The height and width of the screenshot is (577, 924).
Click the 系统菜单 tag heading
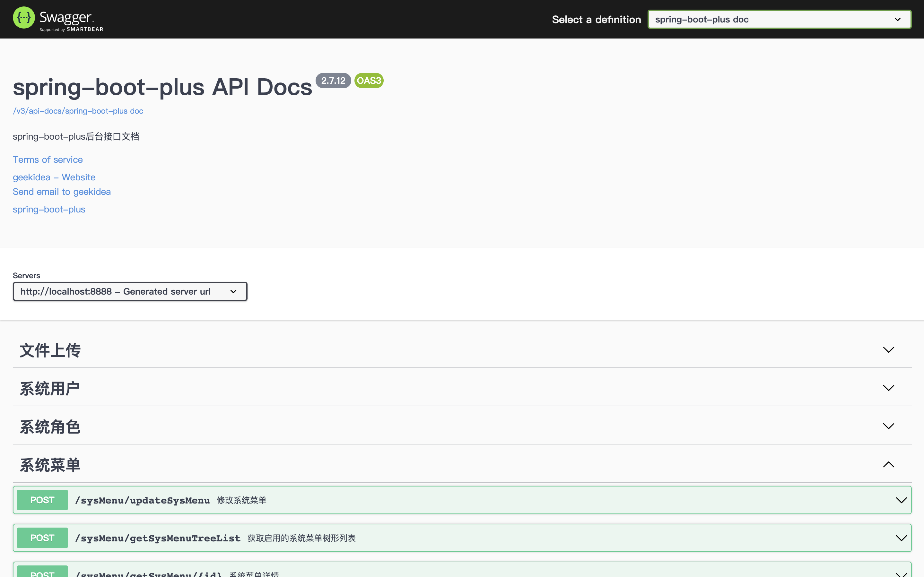[50, 465]
